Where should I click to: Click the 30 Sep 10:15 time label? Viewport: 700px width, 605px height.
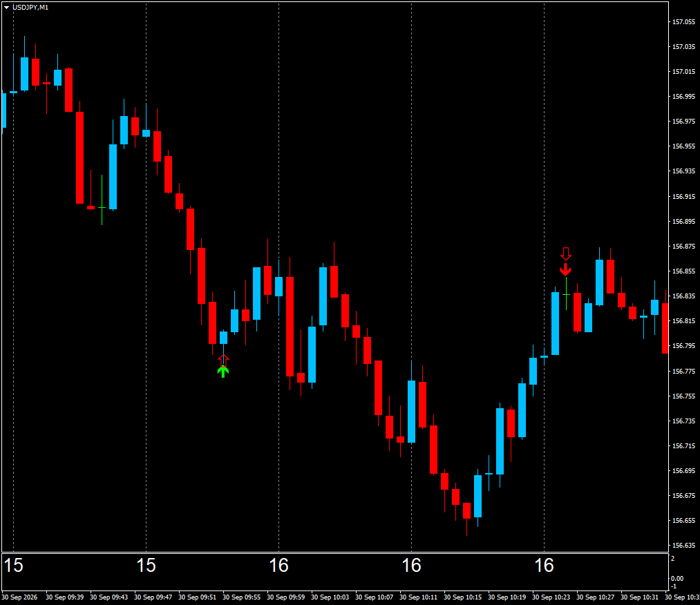click(x=462, y=597)
